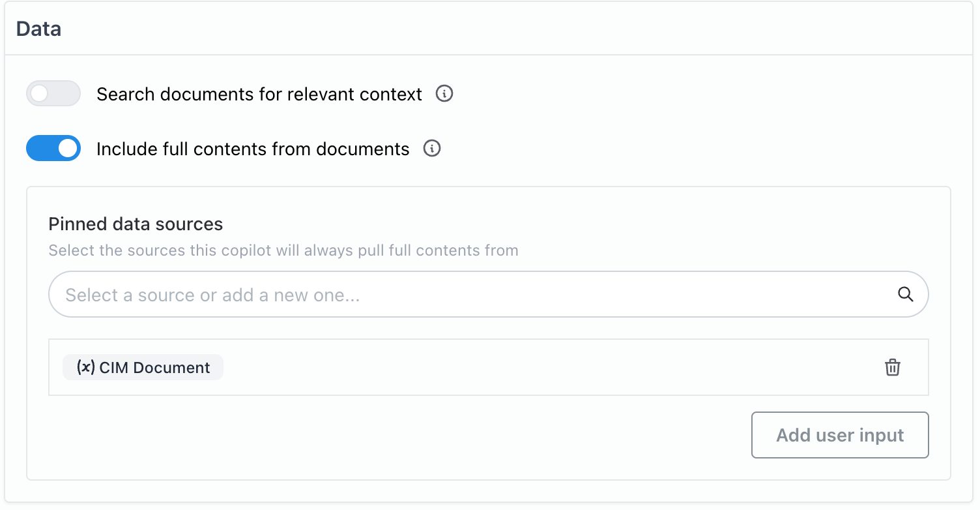Screen dimensions: 980x510
Task: Click the helper text under Pinned data sources
Action: (x=283, y=250)
